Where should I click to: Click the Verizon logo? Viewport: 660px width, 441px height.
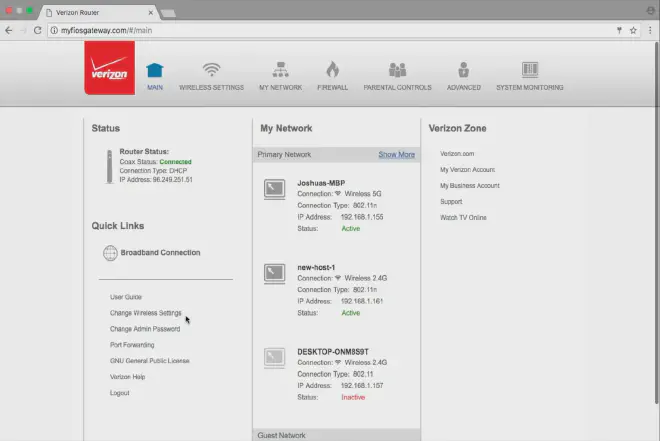(x=109, y=74)
